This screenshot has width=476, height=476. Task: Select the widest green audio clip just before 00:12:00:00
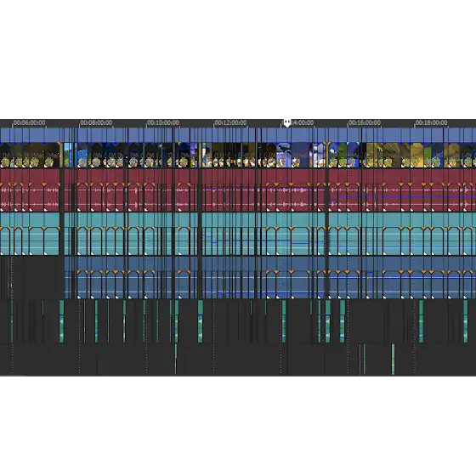coord(201,321)
